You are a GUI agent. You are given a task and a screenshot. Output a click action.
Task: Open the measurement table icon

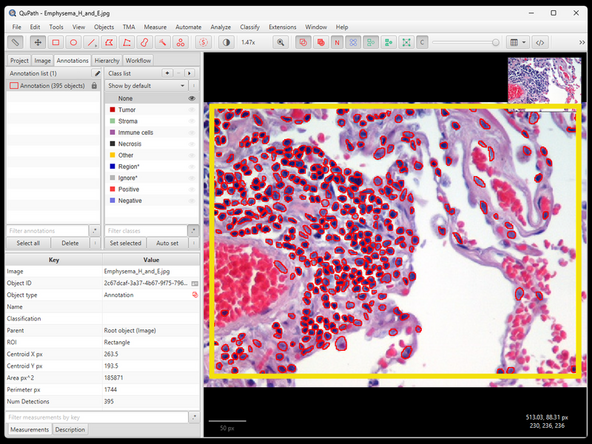514,42
